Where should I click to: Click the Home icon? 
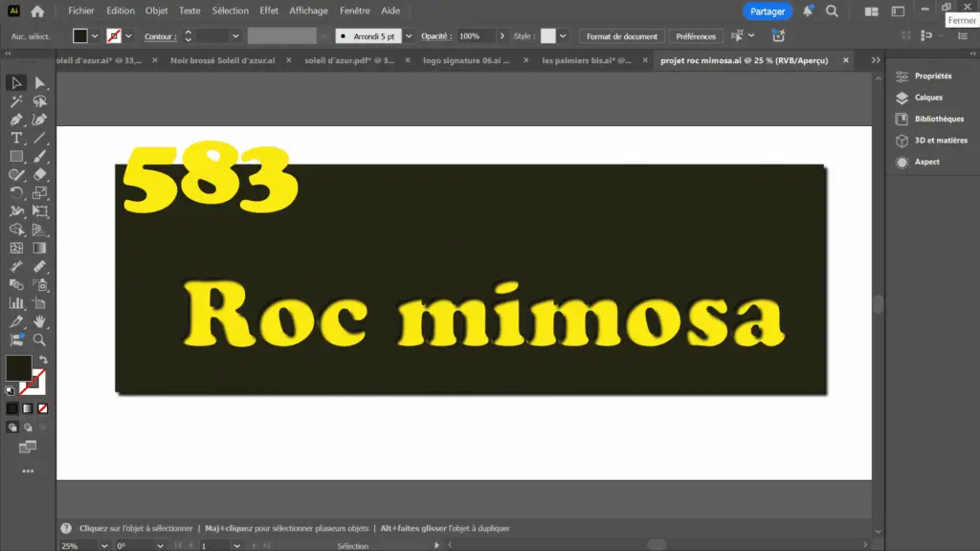[x=37, y=11]
